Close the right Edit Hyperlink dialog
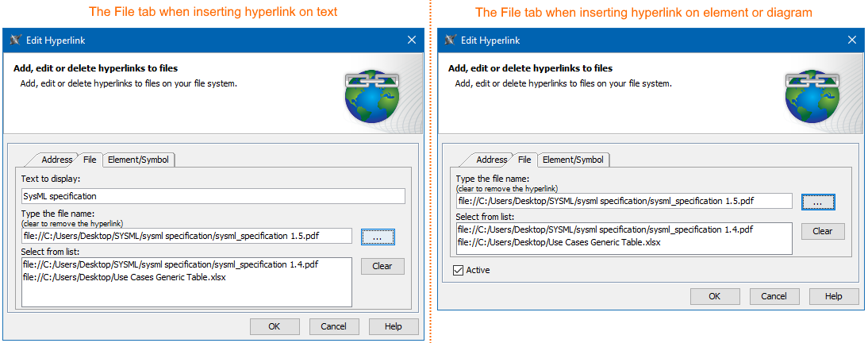 (x=852, y=40)
